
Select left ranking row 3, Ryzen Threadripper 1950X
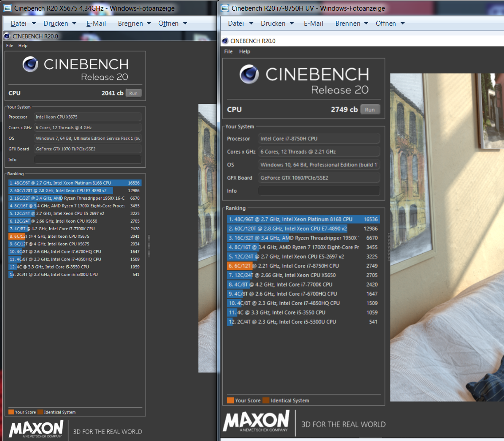pyautogui.click(x=75, y=198)
